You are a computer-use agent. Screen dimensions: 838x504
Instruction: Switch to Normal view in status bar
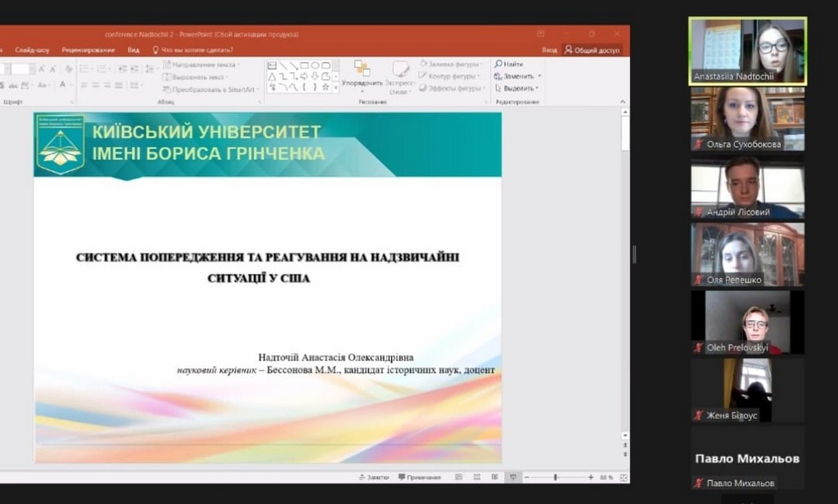(458, 477)
